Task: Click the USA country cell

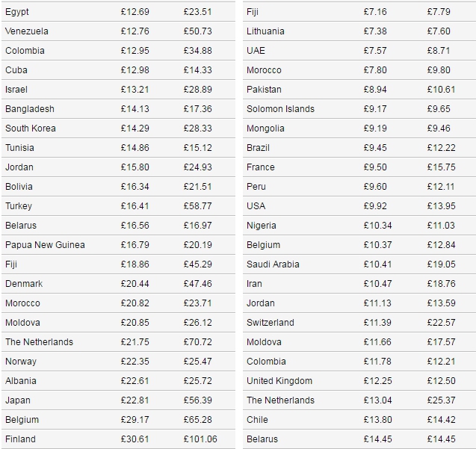Action: [x=256, y=206]
